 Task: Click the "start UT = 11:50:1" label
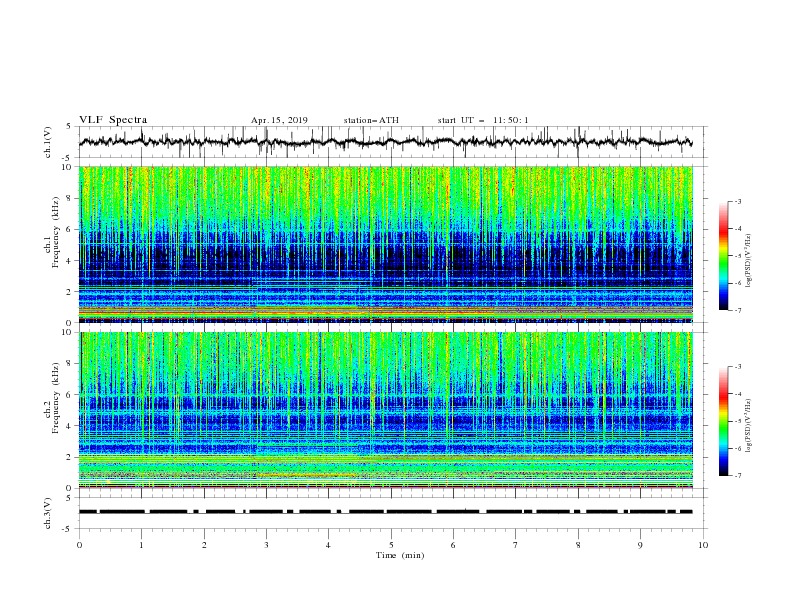[483, 120]
